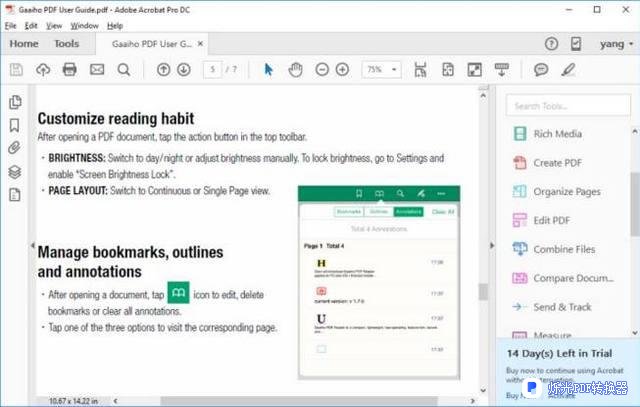The width and height of the screenshot is (640, 407).
Task: Click horizontal scrollbar left arrow
Action: point(116,401)
